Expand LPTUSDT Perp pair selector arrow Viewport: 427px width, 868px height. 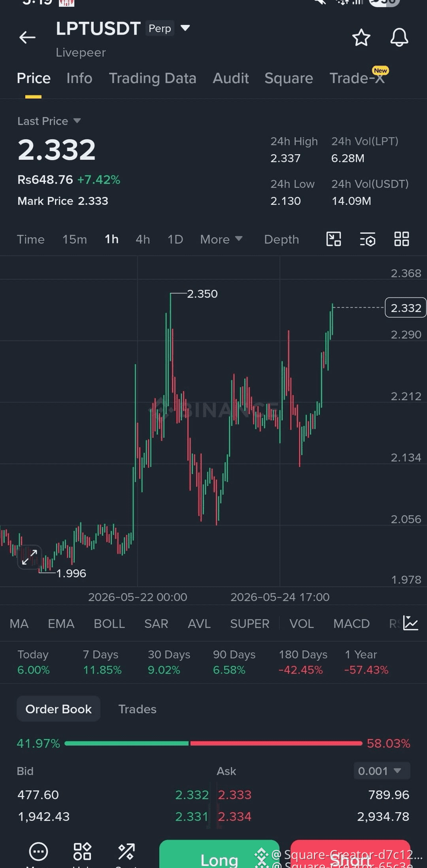coord(186,28)
